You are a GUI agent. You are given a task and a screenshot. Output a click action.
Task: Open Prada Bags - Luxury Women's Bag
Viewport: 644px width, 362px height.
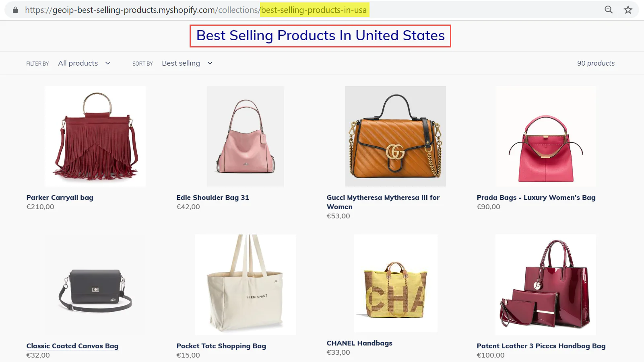coord(536,197)
